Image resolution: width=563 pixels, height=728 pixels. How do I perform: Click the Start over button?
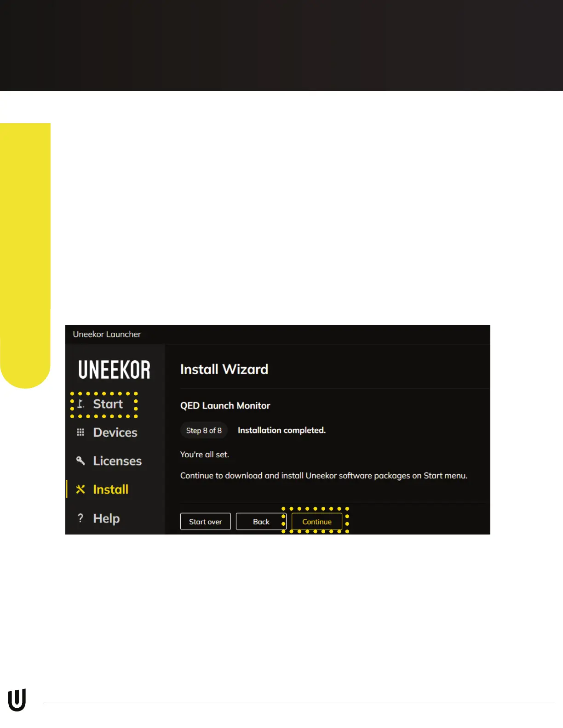pyautogui.click(x=206, y=522)
